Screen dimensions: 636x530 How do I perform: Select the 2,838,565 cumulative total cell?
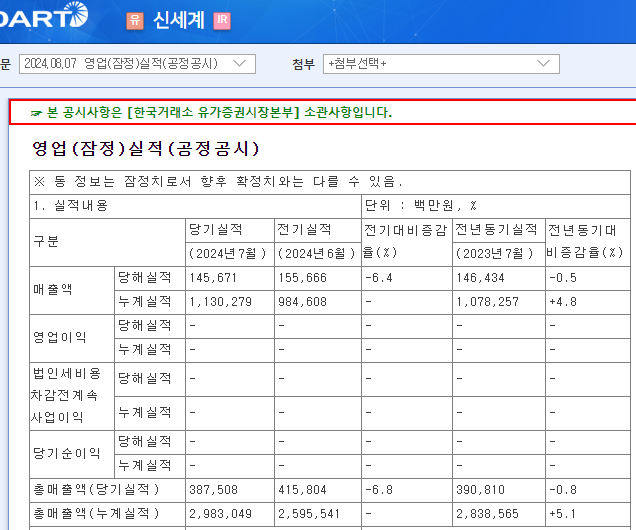(x=499, y=514)
